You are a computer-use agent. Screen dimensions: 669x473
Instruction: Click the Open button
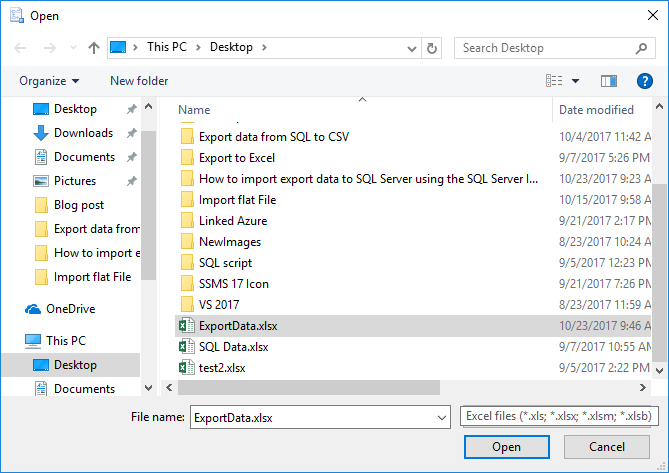[506, 447]
